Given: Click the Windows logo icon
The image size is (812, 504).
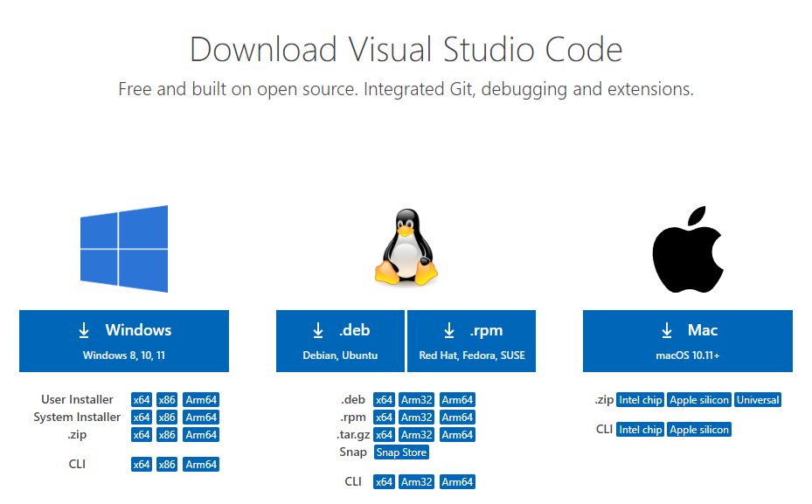Looking at the screenshot, I should click(124, 249).
